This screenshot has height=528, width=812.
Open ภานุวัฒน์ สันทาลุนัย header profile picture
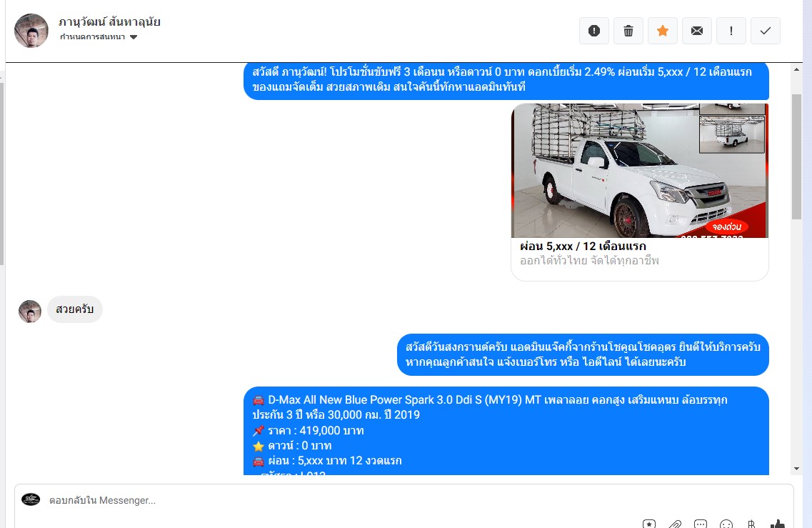(x=31, y=31)
